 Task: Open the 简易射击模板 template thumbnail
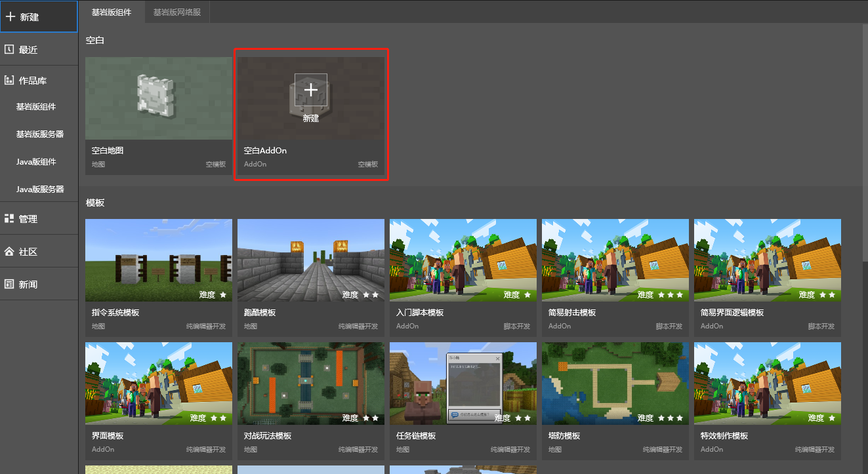click(615, 260)
